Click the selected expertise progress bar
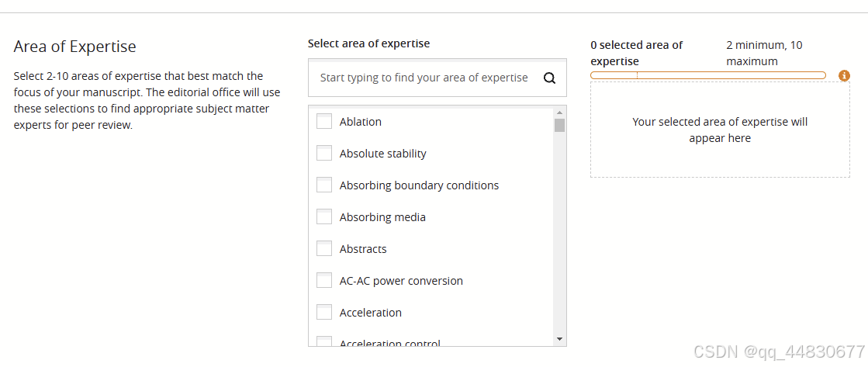This screenshot has height=367, width=868. (707, 75)
